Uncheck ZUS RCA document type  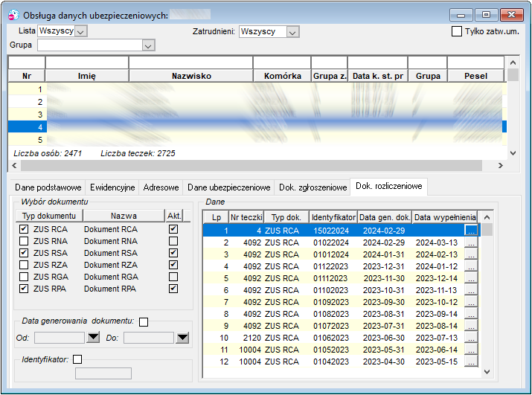pos(24,229)
